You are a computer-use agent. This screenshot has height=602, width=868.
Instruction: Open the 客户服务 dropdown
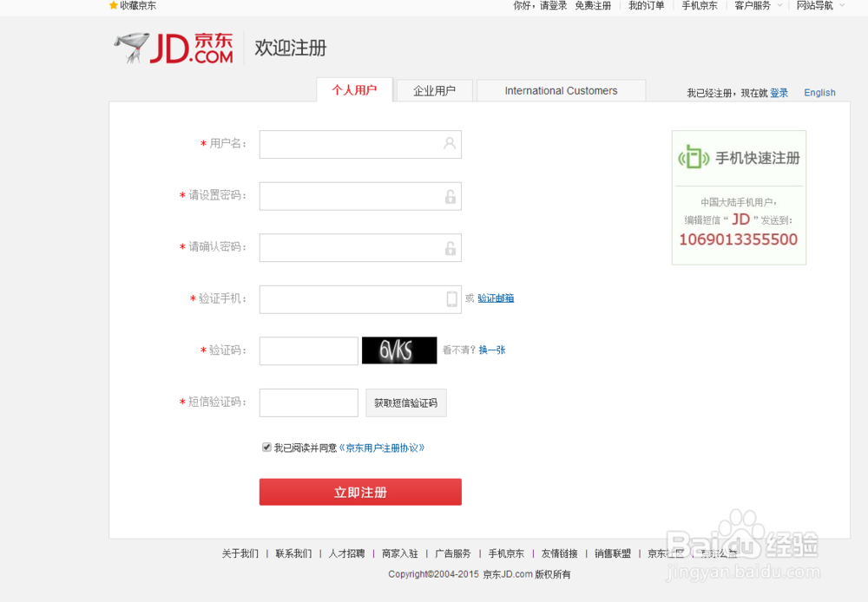[x=753, y=6]
